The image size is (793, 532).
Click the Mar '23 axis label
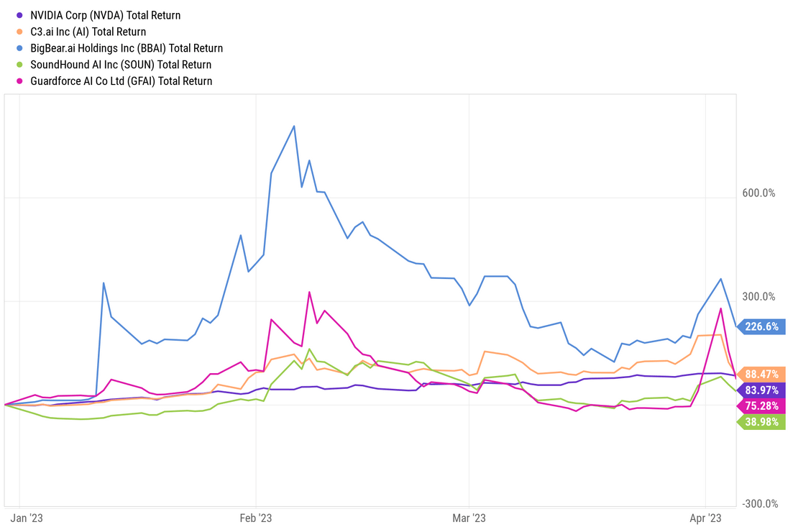pyautogui.click(x=469, y=518)
